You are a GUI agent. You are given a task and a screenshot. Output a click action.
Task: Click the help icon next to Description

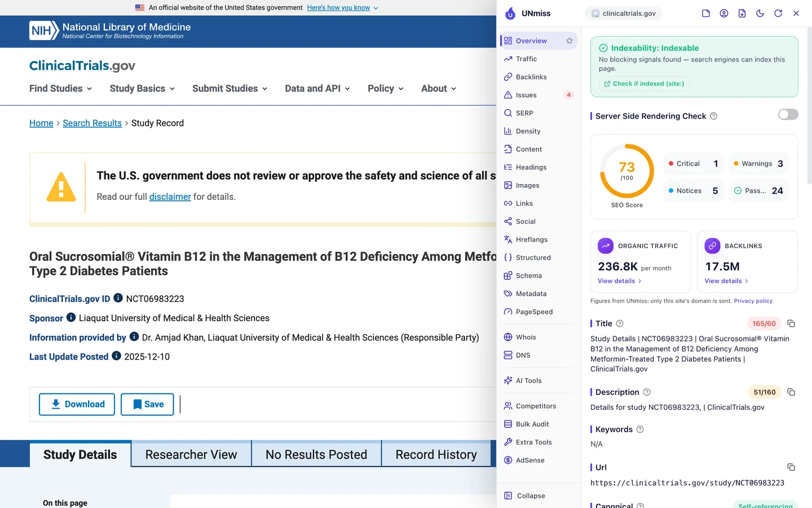click(647, 392)
